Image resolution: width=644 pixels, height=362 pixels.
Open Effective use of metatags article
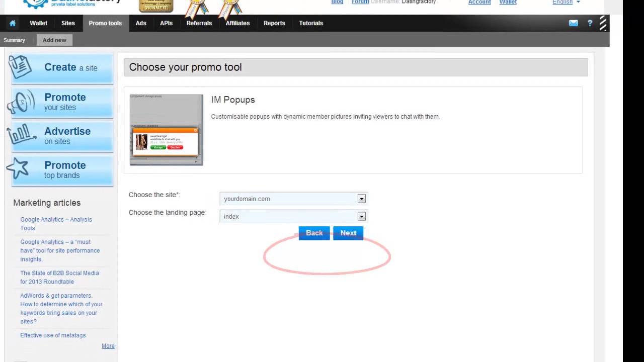[53, 335]
